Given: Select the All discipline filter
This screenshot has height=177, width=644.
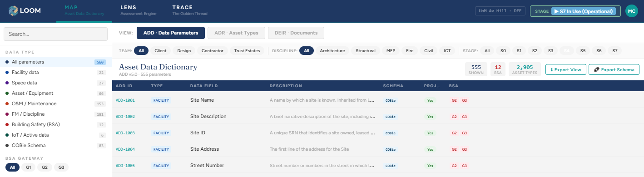Looking at the screenshot, I should 307,51.
